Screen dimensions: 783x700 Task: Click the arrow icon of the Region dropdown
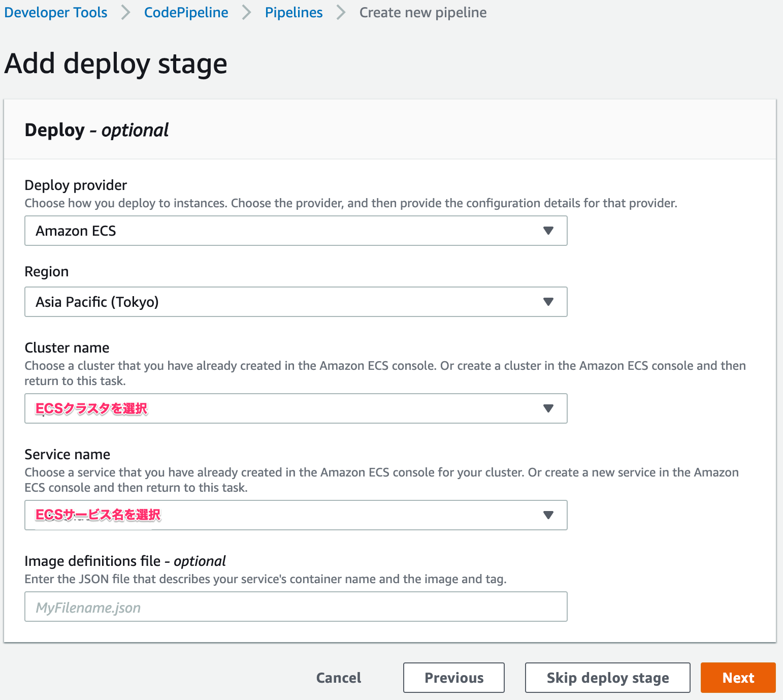(x=548, y=302)
